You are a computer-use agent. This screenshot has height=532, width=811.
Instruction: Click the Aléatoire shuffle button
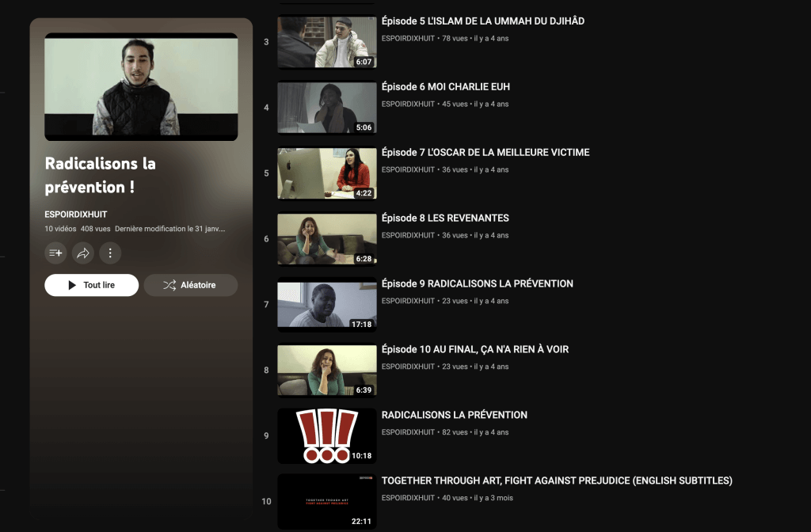(190, 285)
